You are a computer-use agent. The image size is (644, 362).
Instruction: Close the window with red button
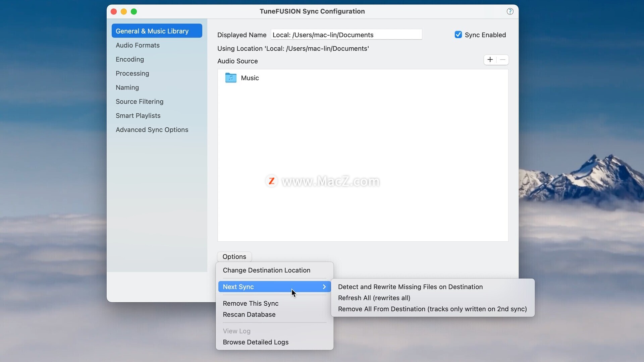pos(114,11)
